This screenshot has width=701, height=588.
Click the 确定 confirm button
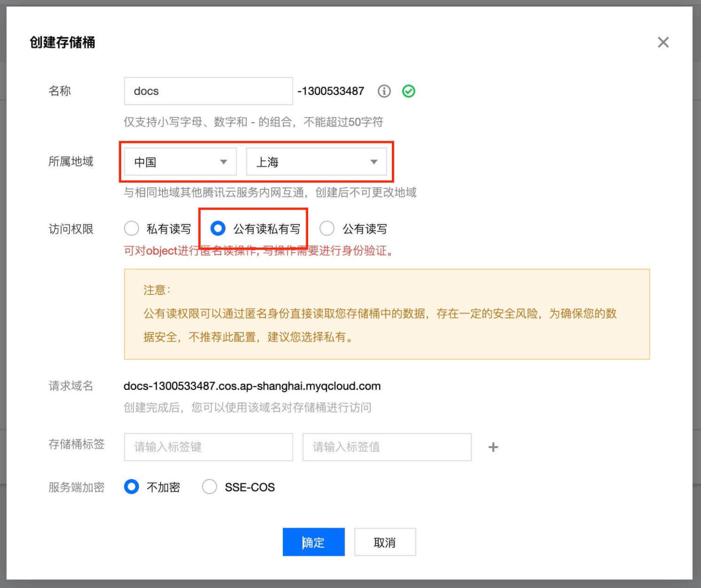coord(313,542)
